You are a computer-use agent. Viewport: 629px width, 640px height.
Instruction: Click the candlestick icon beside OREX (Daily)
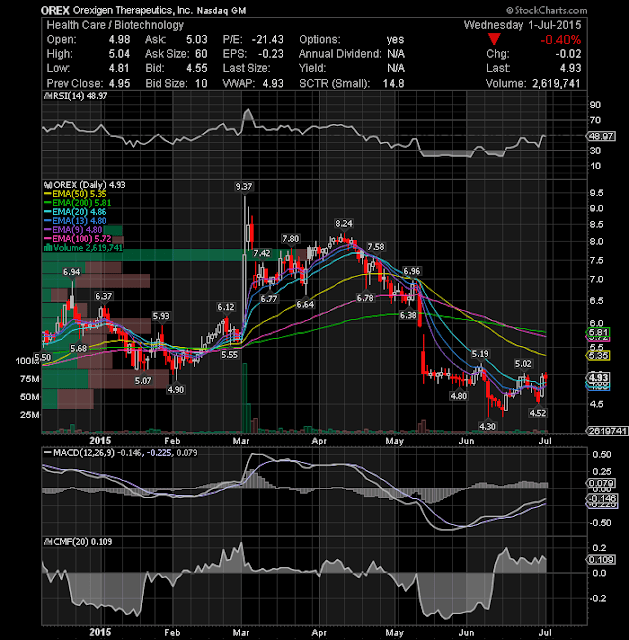click(48, 185)
